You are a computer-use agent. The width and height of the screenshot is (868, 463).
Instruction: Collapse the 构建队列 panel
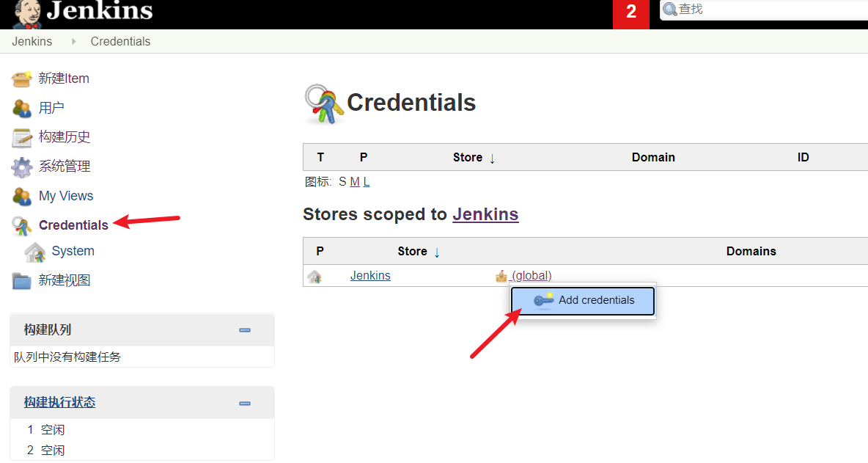click(245, 331)
